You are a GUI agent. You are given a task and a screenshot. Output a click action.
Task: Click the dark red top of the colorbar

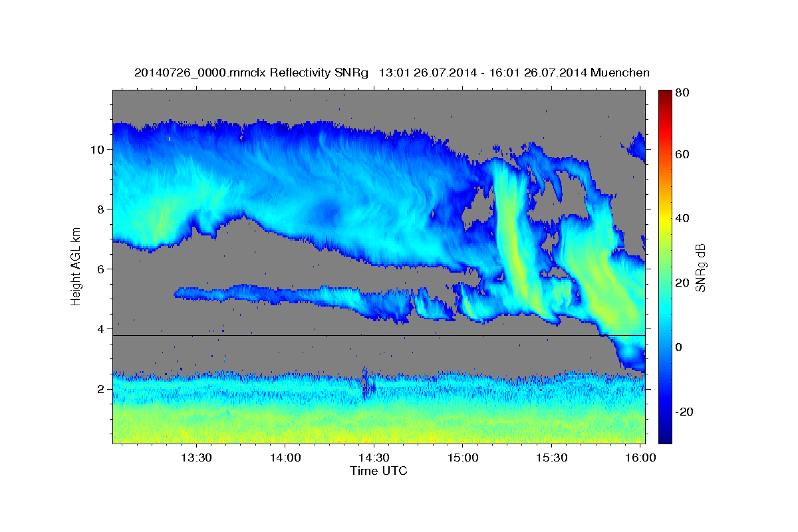tap(664, 96)
